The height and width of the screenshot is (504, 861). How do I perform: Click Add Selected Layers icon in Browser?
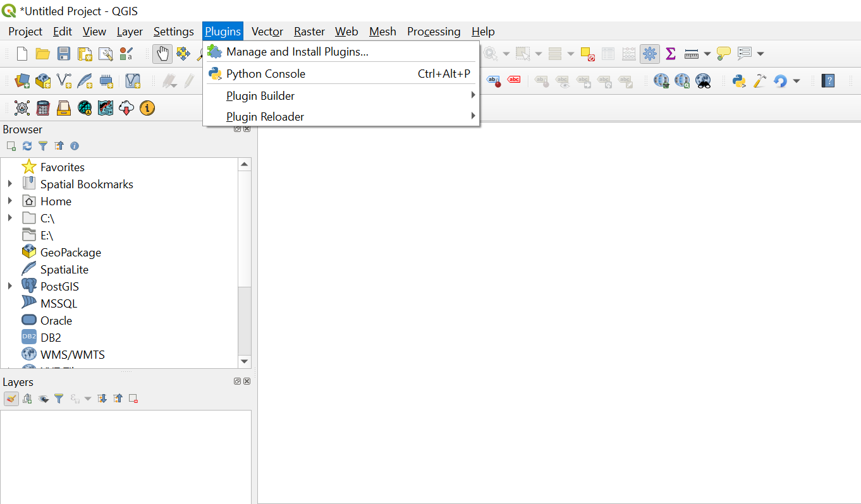11,146
